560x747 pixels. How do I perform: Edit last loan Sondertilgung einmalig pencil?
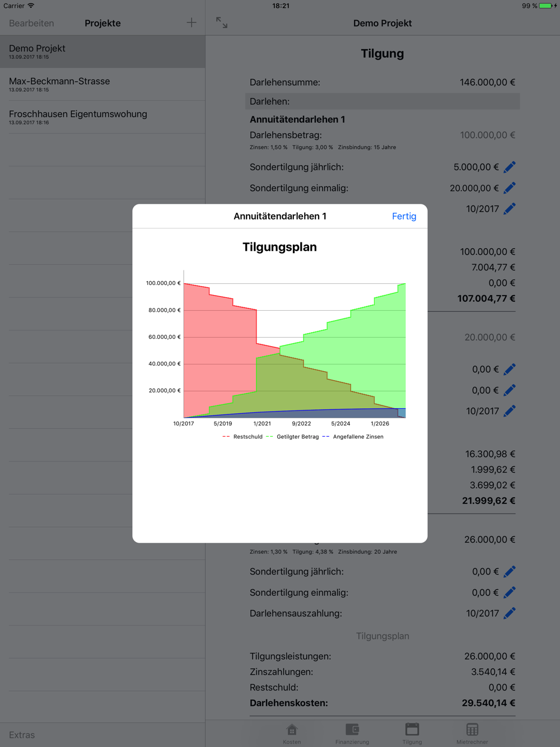(x=510, y=592)
